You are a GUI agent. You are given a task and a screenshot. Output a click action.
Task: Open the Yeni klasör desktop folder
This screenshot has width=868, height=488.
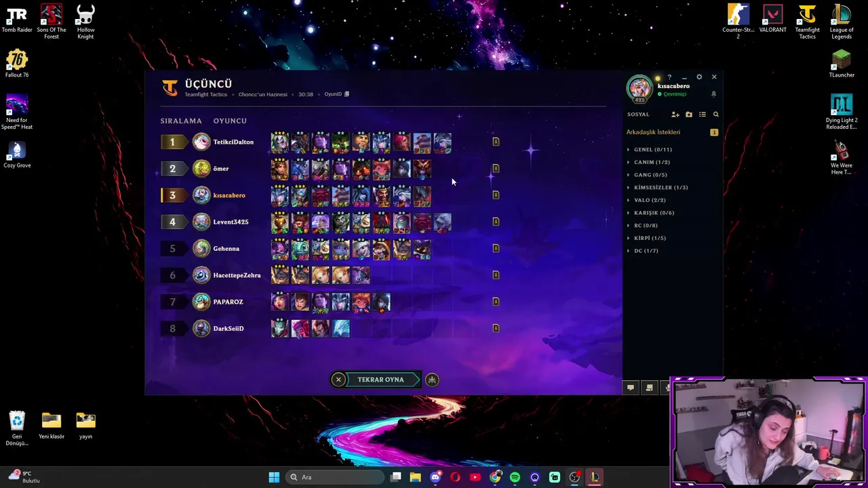tap(52, 426)
